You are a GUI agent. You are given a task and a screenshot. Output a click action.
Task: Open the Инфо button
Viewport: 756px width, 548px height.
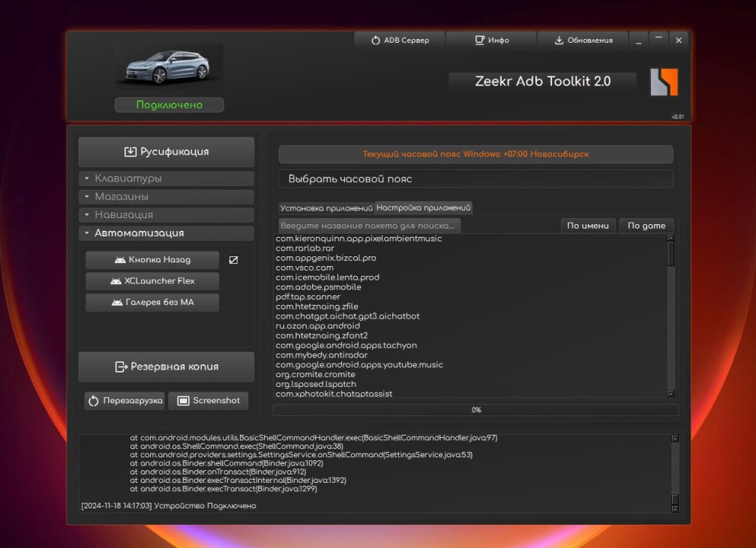[x=491, y=40]
